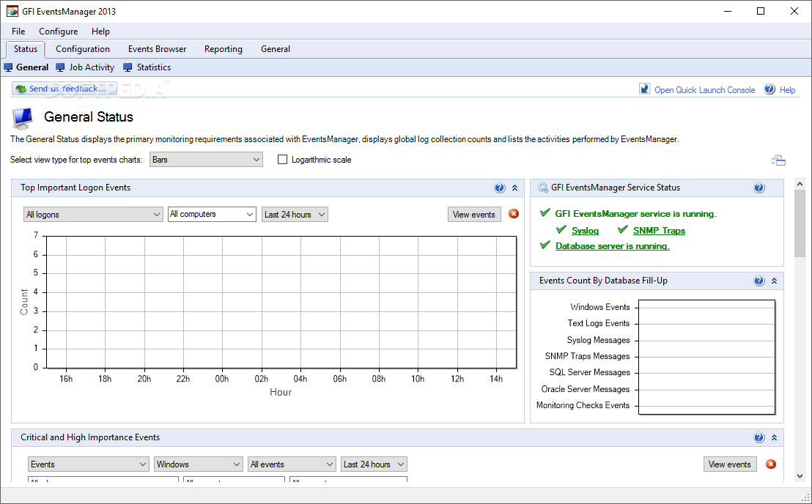Click the Send us feedback button
Image resolution: width=812 pixels, height=504 pixels.
pos(64,89)
